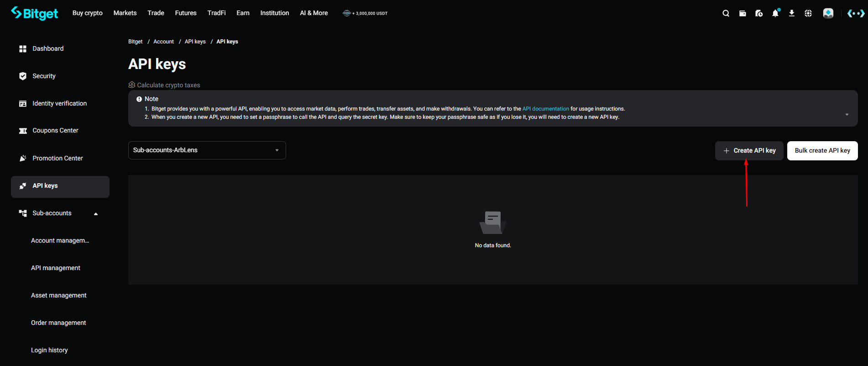The width and height of the screenshot is (868, 366).
Task: Open Security in sidebar
Action: coord(60,76)
